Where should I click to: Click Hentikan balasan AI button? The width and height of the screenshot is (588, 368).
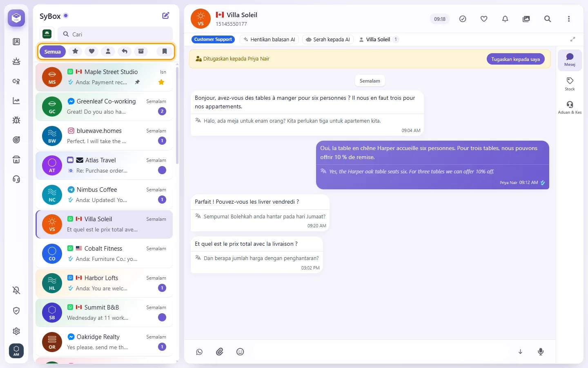point(269,39)
